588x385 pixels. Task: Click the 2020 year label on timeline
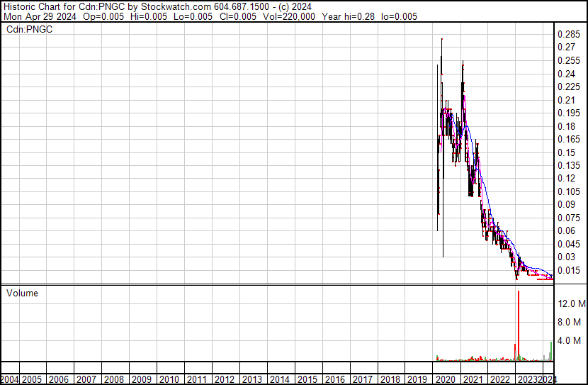[x=445, y=379]
